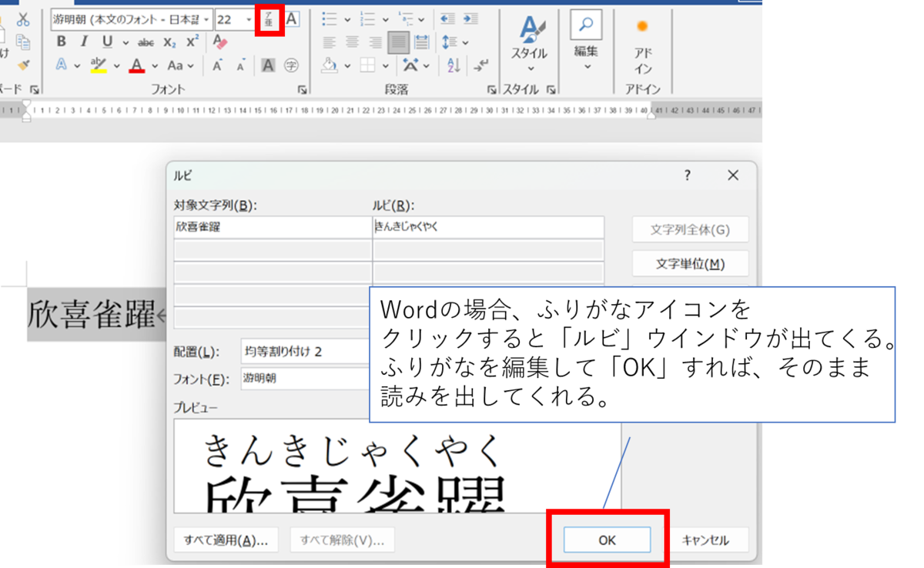924x568 pixels.
Task: Expand font color arrow
Action: 156,66
